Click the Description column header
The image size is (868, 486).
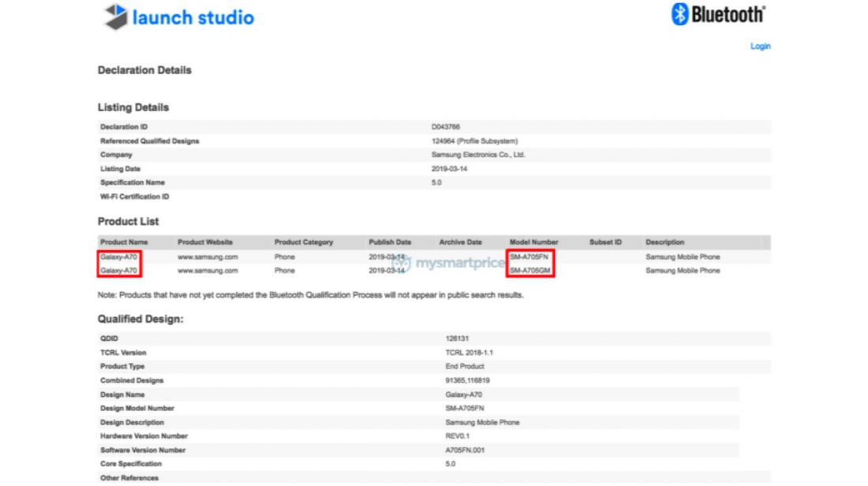tap(664, 242)
